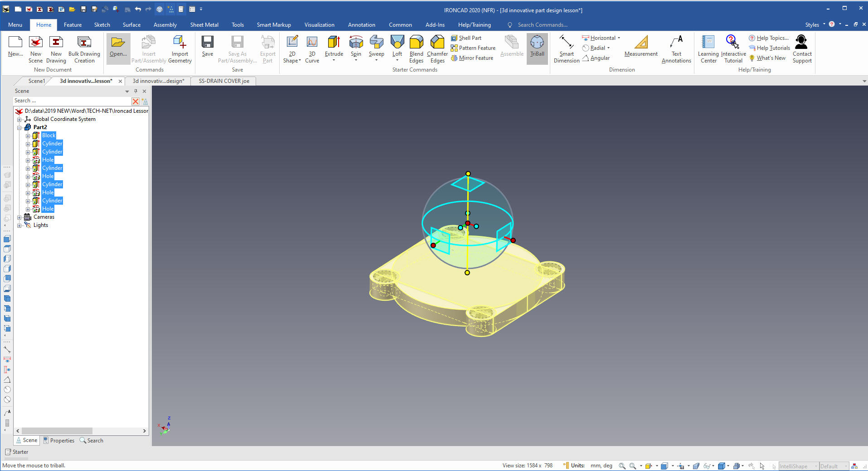
Task: Open Import Geometry command
Action: coord(180,48)
